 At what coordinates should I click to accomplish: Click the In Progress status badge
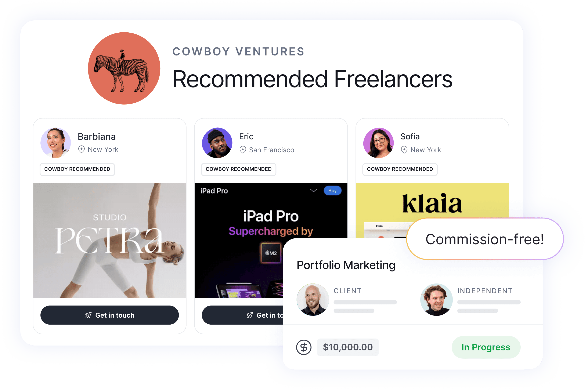tap(486, 347)
